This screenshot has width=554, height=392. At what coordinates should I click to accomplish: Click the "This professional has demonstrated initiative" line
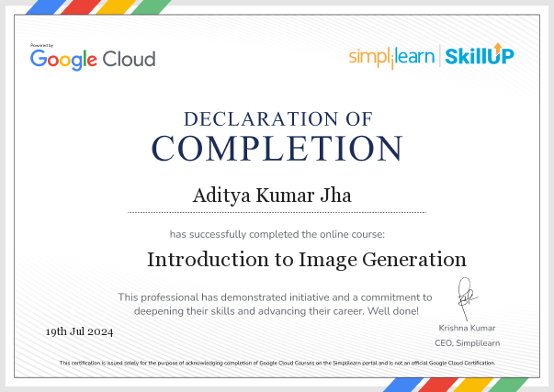275,297
